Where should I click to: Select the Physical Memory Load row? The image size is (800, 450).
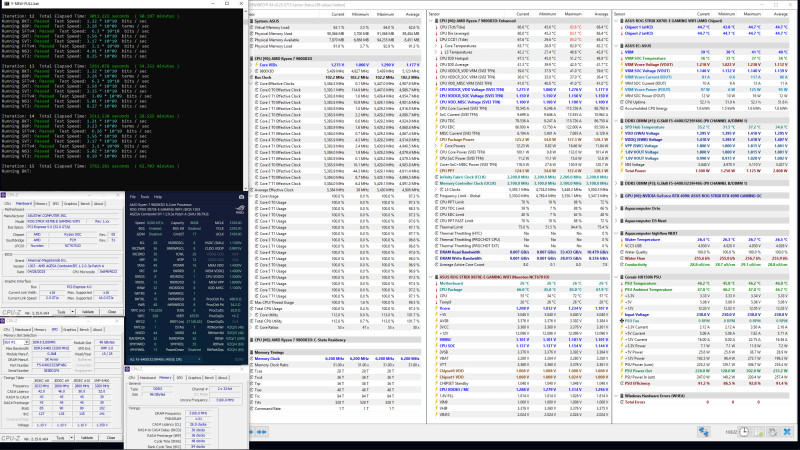(336, 46)
